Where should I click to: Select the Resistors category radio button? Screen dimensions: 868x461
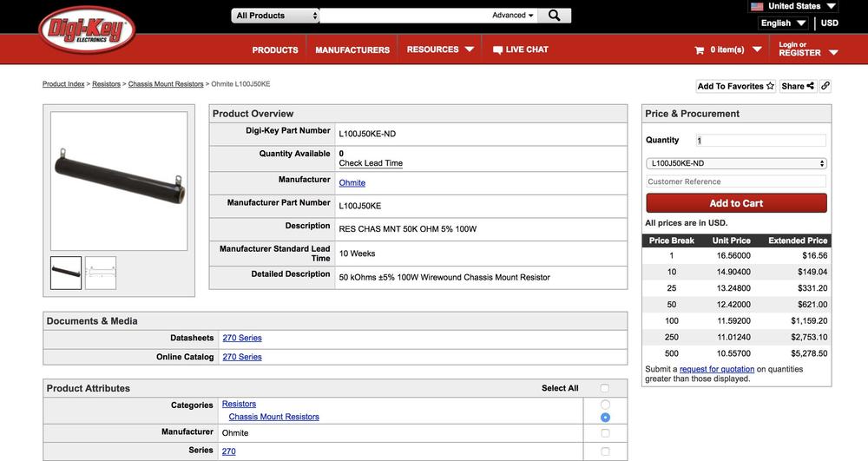point(605,405)
